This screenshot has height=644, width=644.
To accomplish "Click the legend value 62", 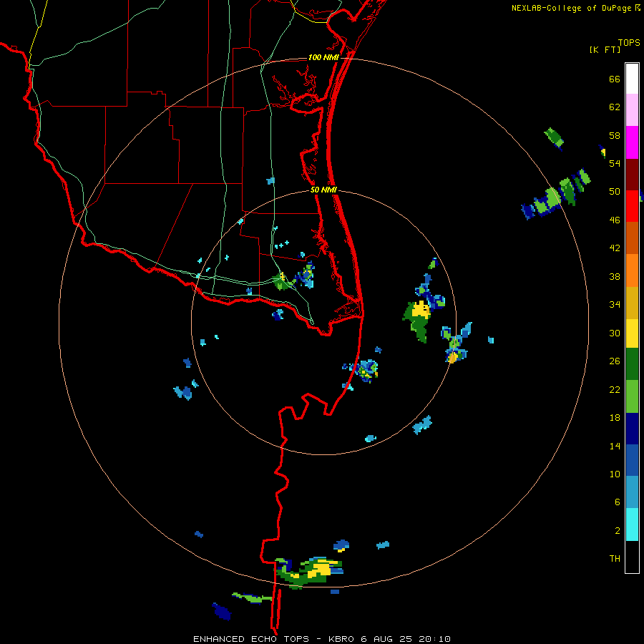I will [615, 107].
